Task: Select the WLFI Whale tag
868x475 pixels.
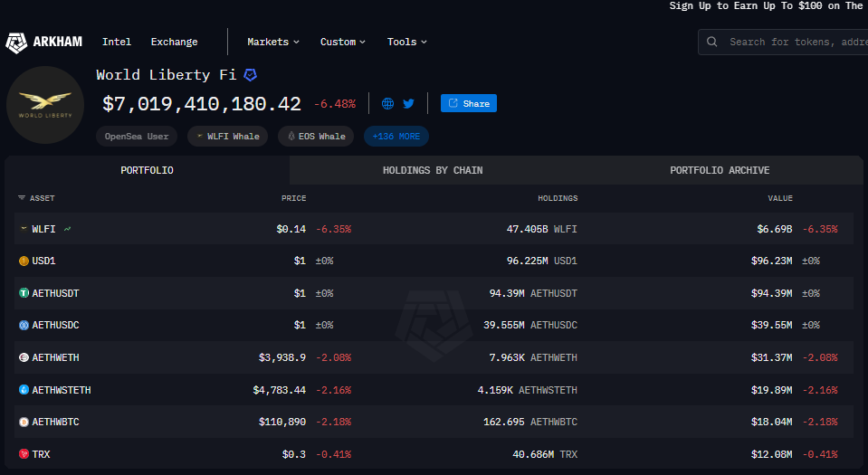Action: click(227, 137)
